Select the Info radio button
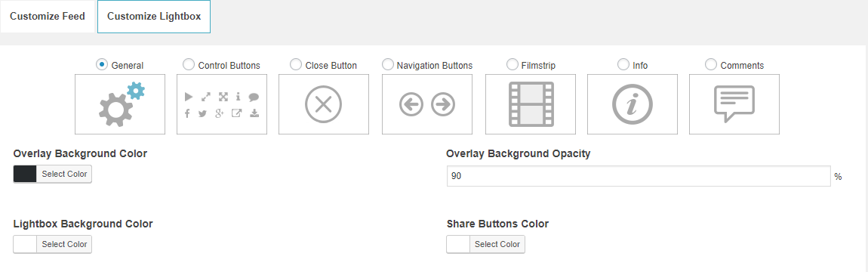Image resolution: width=868 pixels, height=272 pixels. tap(623, 64)
